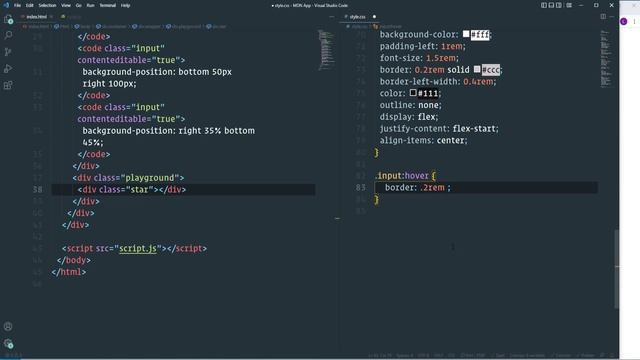Open the Extensions view

coord(8,85)
